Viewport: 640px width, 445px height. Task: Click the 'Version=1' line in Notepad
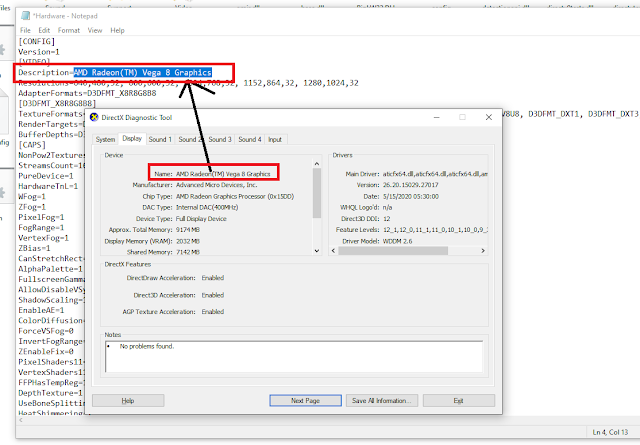pyautogui.click(x=39, y=52)
